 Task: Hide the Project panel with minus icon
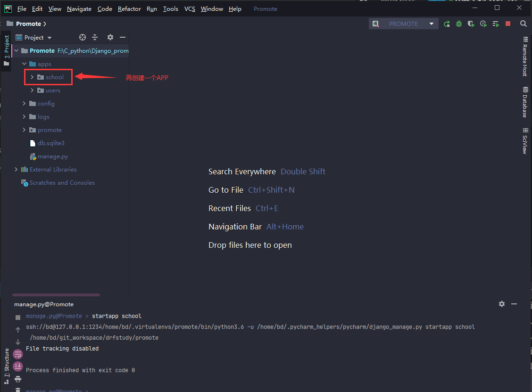click(123, 37)
